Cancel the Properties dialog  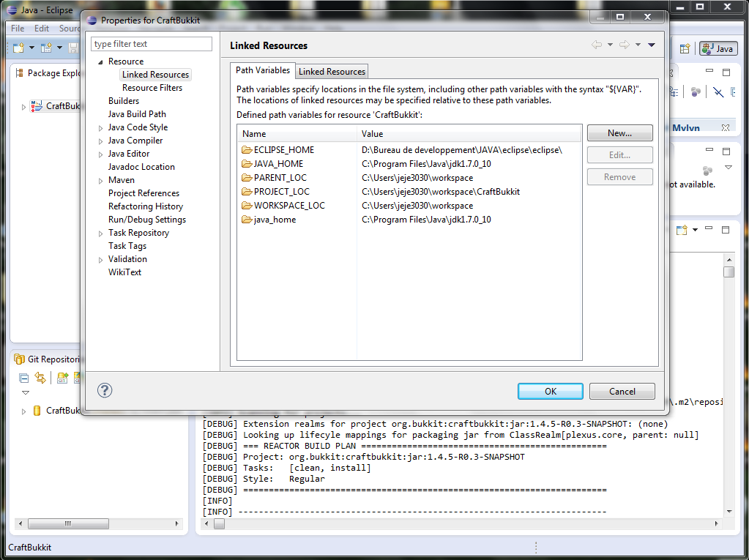tap(622, 392)
